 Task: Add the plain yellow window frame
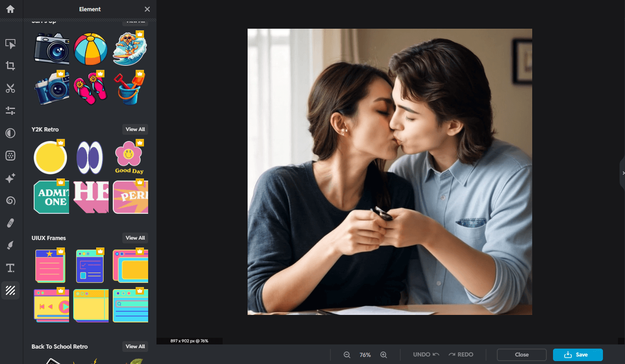coord(91,305)
